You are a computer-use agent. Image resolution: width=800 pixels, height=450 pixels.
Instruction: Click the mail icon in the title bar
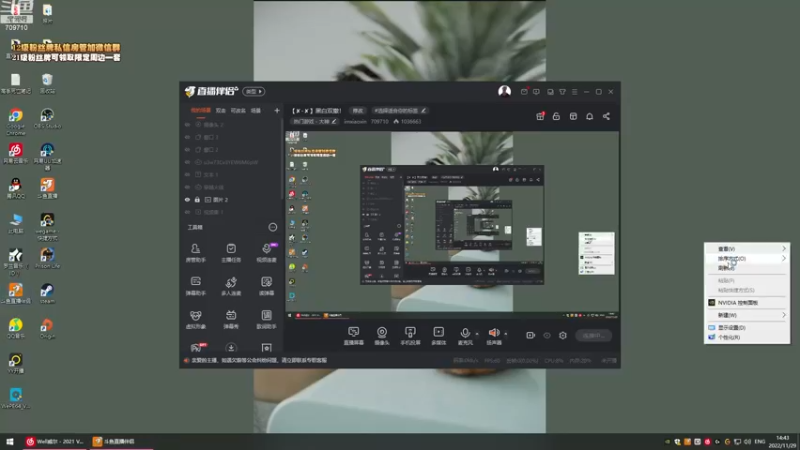[524, 92]
